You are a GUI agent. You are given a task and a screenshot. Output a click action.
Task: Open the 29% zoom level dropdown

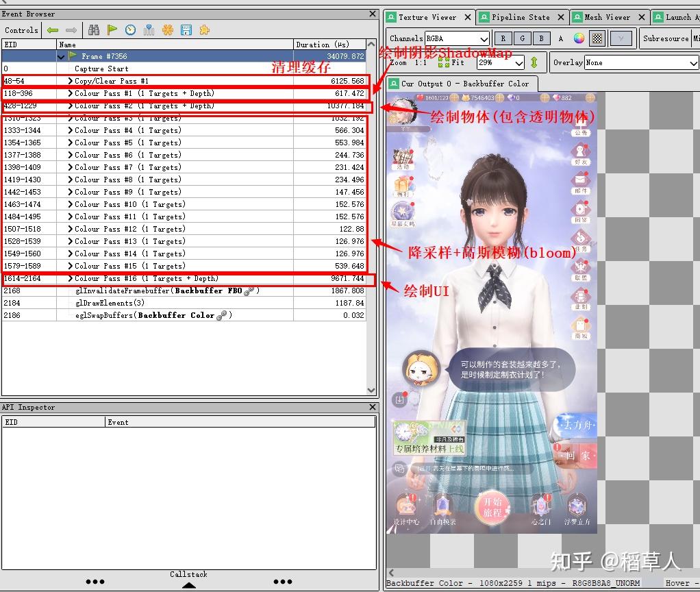(501, 63)
